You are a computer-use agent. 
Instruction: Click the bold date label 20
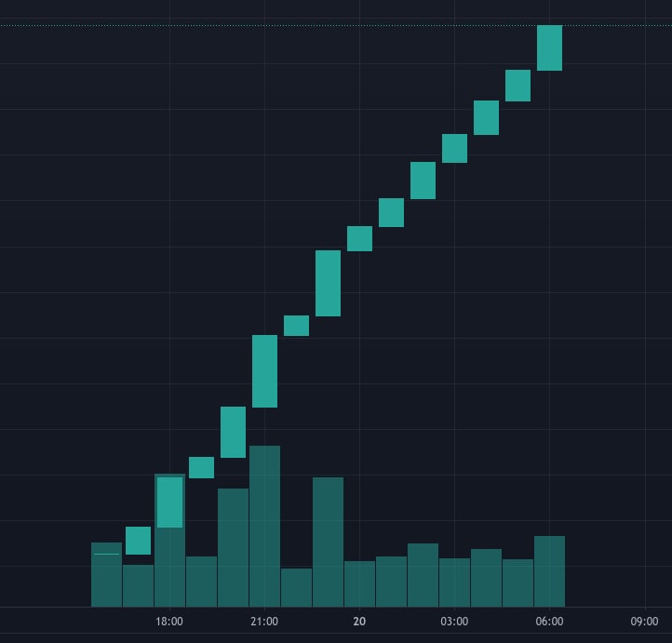(x=359, y=621)
